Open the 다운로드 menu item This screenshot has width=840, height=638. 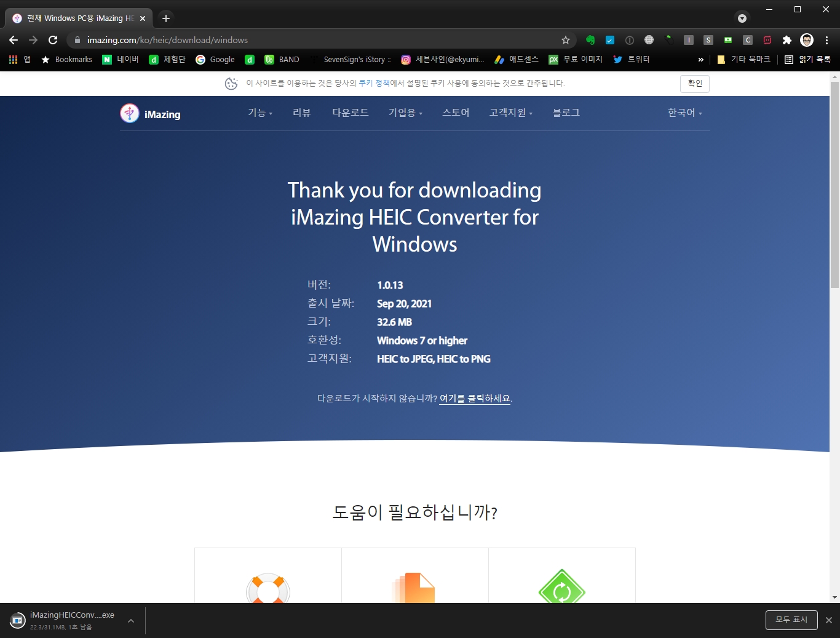point(351,113)
